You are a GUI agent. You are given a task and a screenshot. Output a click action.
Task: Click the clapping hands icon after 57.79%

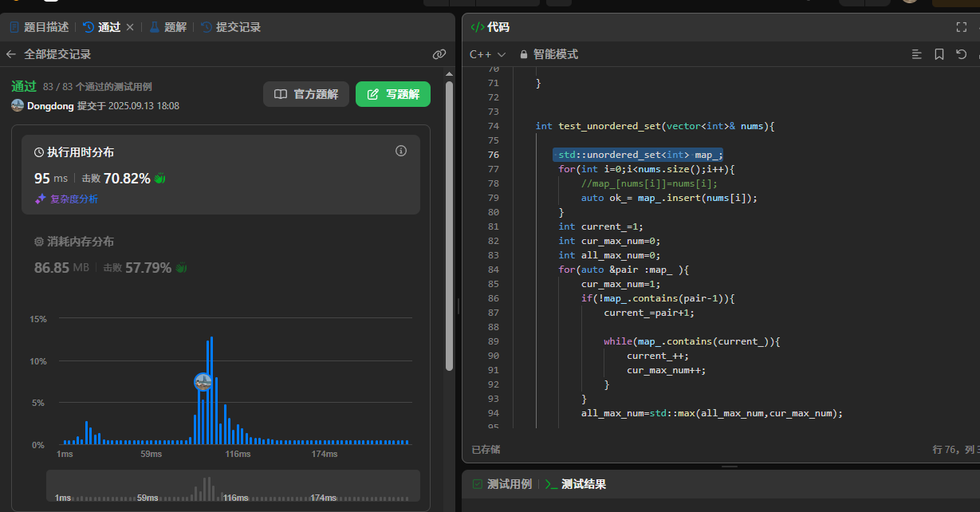point(180,268)
